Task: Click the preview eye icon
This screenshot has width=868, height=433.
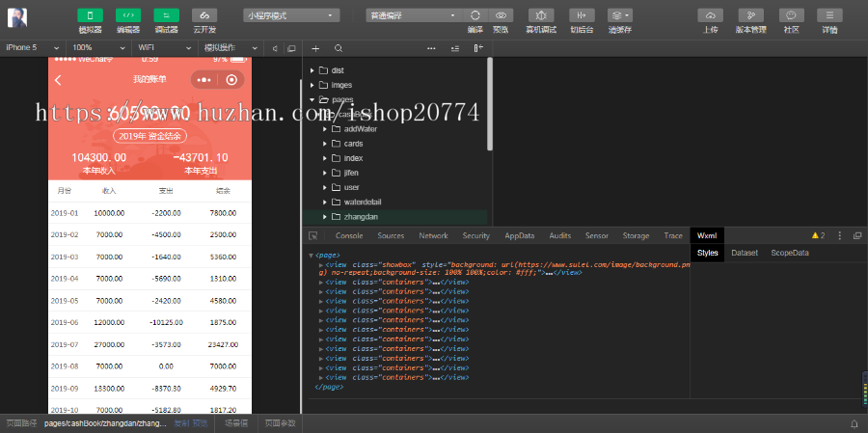Action: 501,15
